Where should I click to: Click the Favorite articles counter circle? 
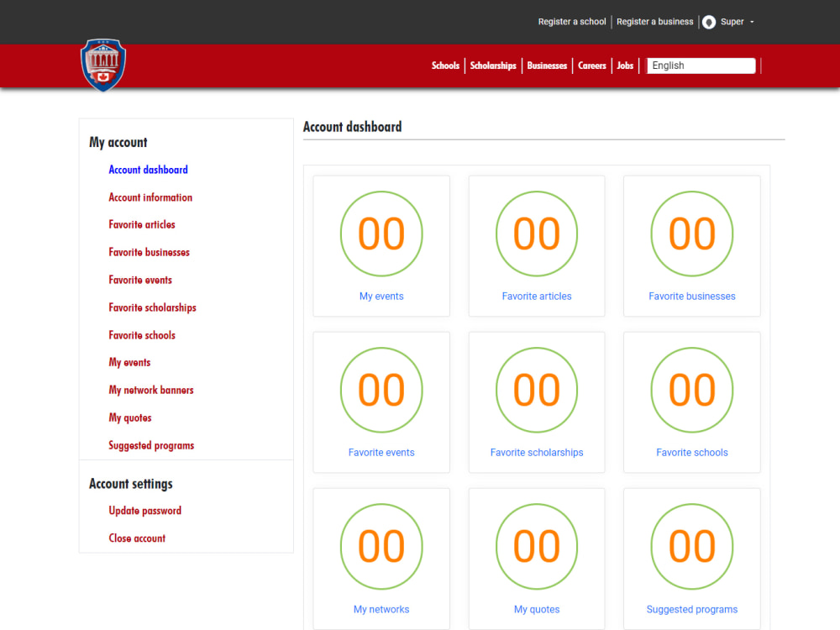[537, 234]
